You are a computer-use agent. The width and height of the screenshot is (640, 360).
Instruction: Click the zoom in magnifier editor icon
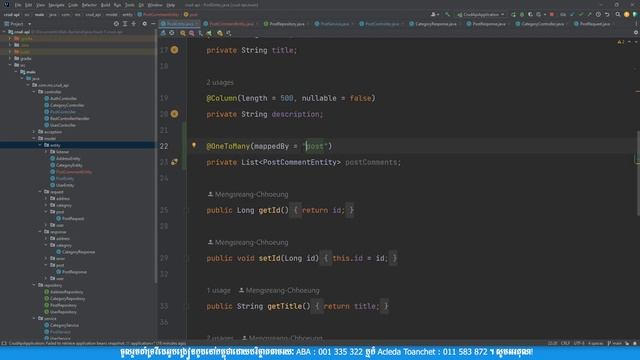183,33
